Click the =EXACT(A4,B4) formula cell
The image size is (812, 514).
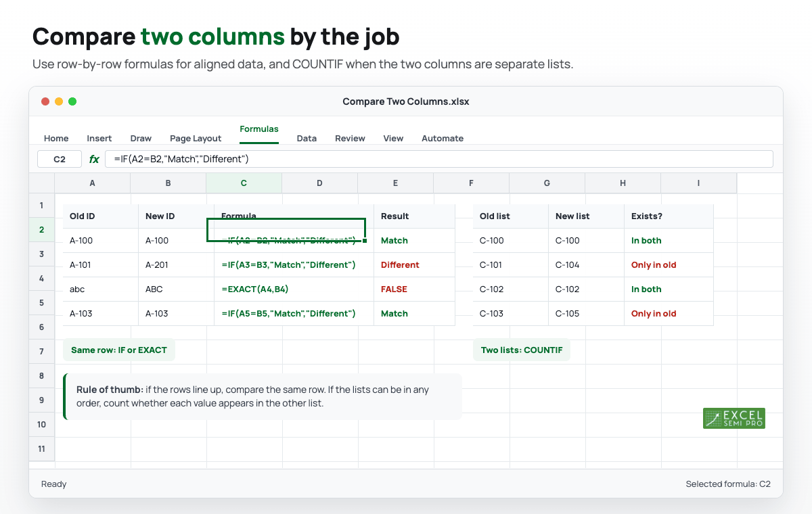[294, 289]
